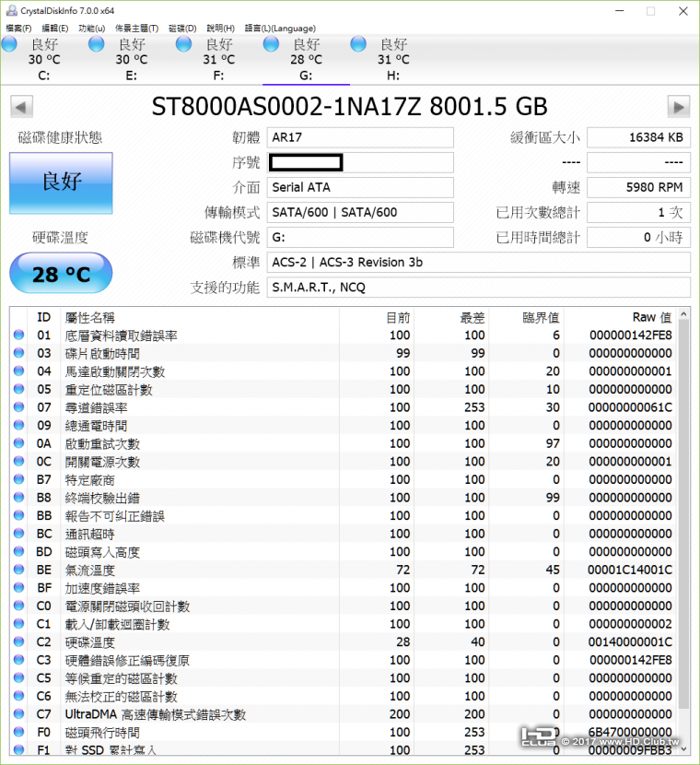700x765 pixels.
Task: Click status dot for attribute C1
Action: pos(19,623)
